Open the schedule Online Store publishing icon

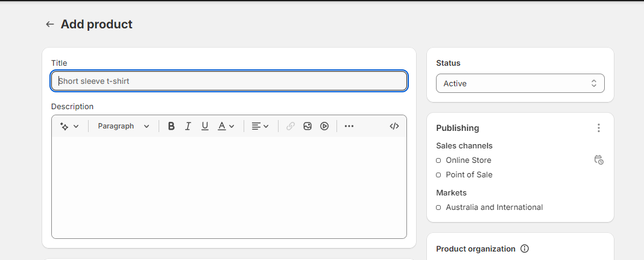(x=599, y=160)
